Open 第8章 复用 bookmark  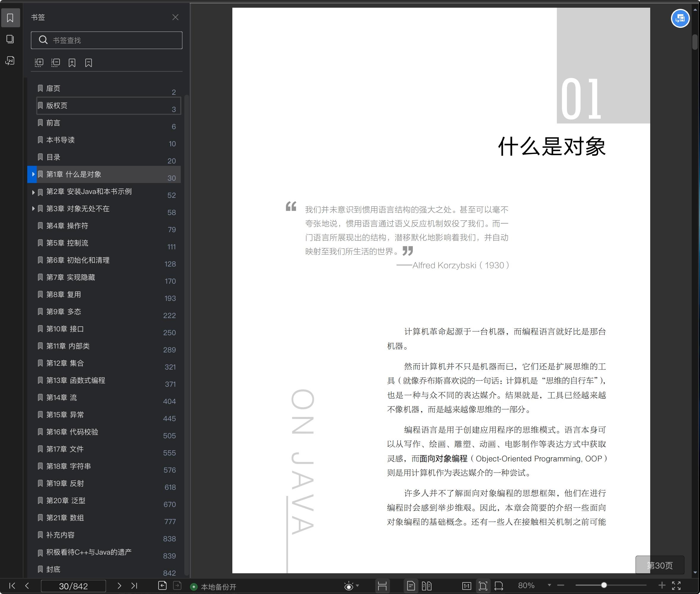(x=108, y=295)
